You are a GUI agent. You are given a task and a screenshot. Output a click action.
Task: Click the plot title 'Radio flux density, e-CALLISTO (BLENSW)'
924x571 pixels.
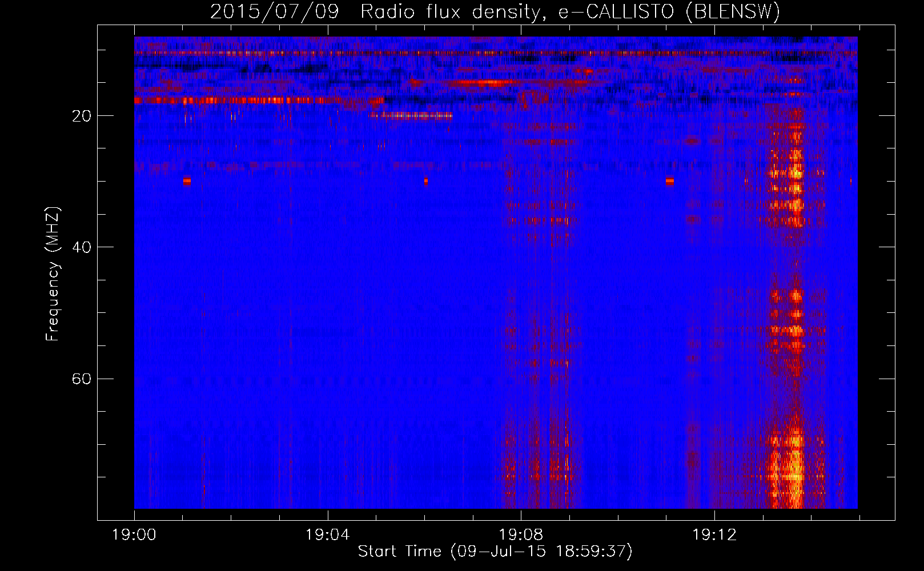tap(570, 12)
